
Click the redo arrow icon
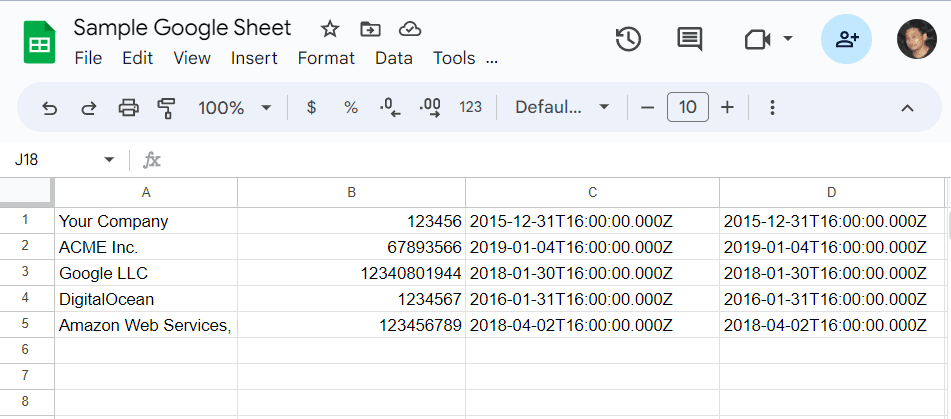[x=88, y=108]
